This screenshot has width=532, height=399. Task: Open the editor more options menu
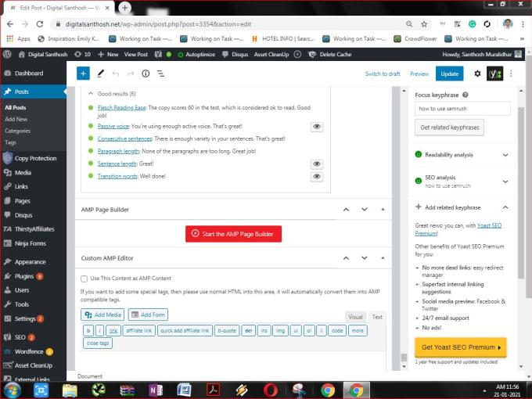coord(511,74)
